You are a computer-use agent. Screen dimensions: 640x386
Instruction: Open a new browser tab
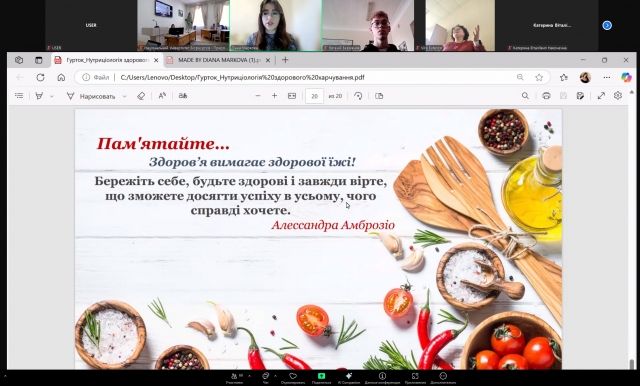285,60
